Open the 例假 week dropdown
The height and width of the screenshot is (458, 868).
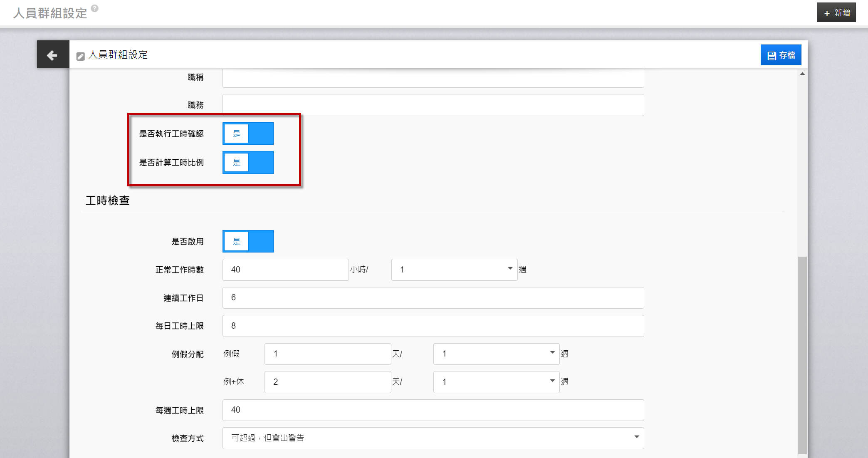pyautogui.click(x=496, y=354)
